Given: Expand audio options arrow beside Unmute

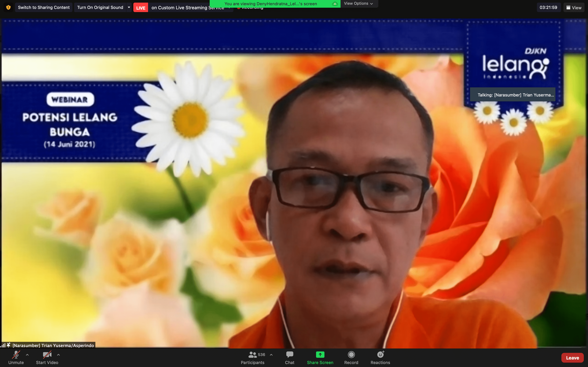Looking at the screenshot, I should (27, 355).
